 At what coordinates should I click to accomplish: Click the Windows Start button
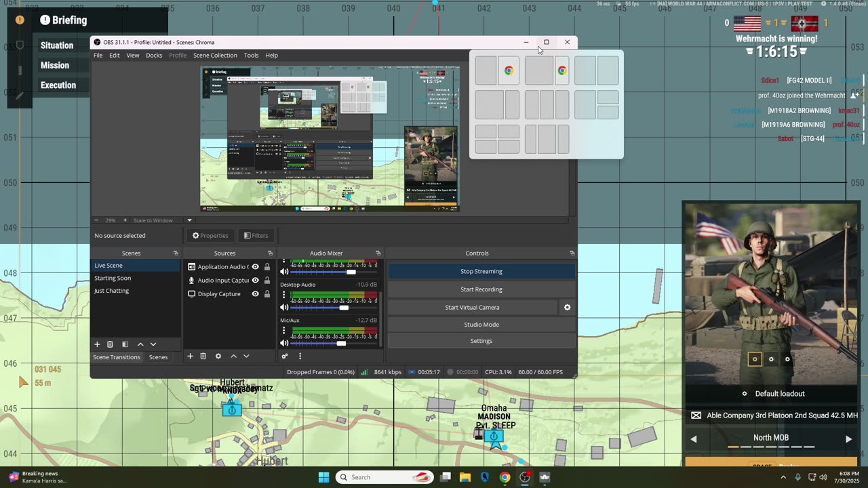pyautogui.click(x=323, y=477)
